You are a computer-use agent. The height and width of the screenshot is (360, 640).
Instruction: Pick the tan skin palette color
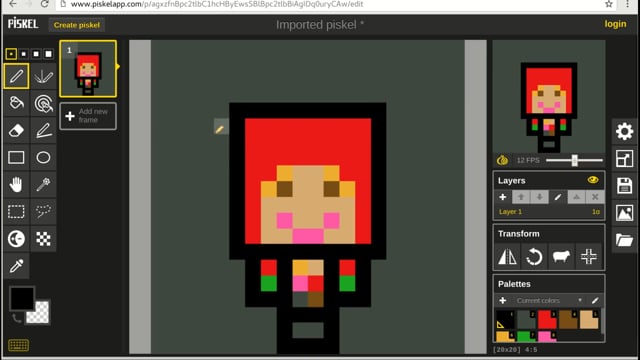589,320
